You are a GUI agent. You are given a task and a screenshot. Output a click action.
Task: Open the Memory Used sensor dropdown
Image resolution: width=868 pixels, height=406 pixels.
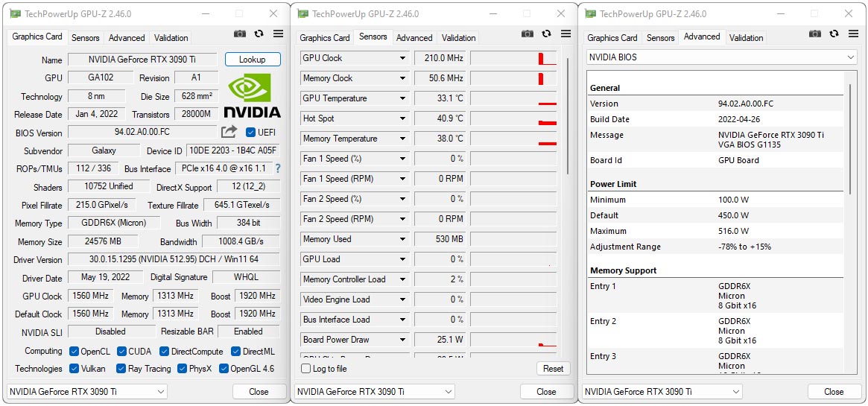pos(402,239)
